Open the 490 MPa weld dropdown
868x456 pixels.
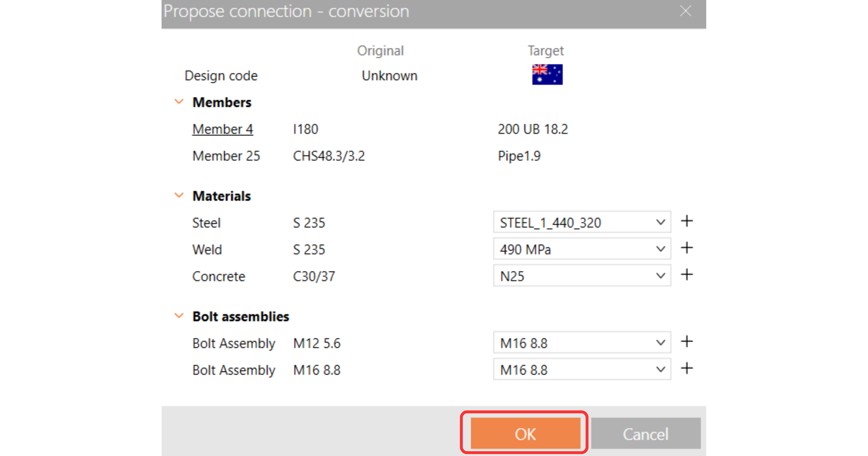tap(582, 249)
